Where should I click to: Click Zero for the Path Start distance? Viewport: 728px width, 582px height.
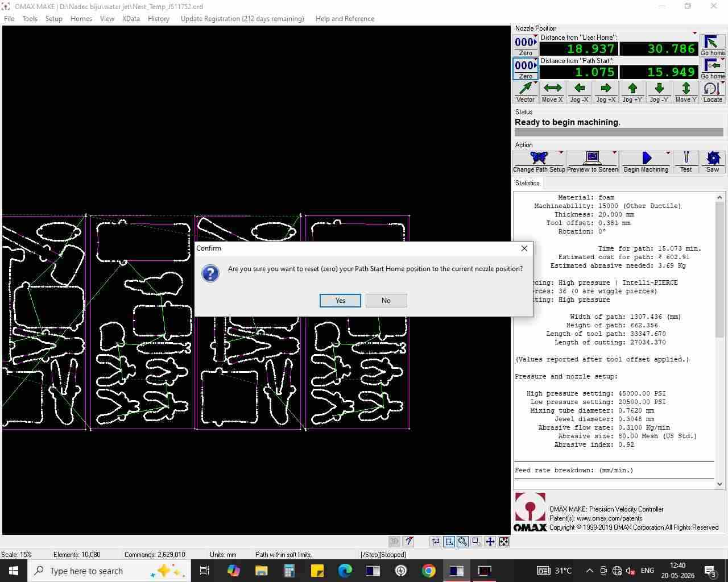click(526, 69)
